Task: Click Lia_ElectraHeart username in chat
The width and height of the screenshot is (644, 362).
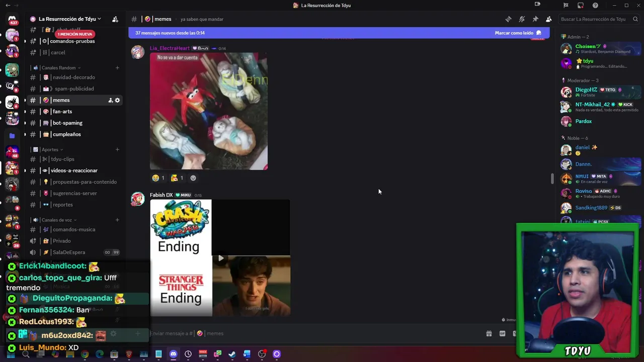Action: click(170, 48)
